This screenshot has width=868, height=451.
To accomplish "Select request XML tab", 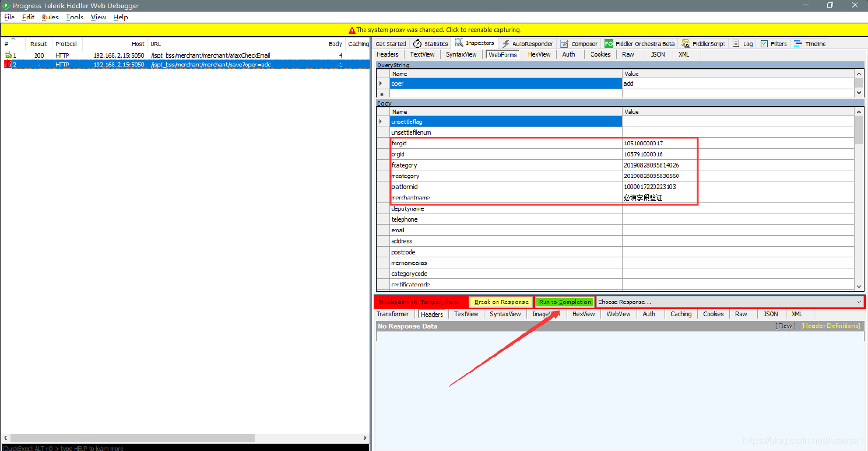I will pyautogui.click(x=684, y=54).
